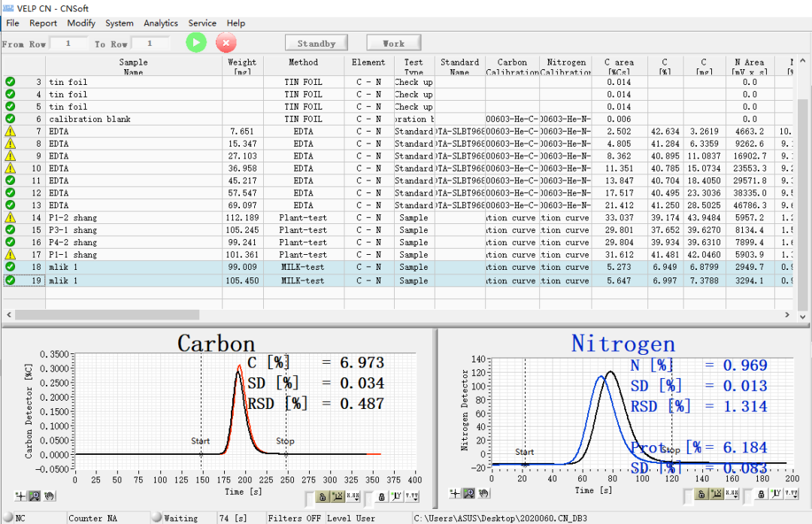Open Y-axis number format dropdown on Carbon chart
The image size is (812, 524).
point(412,496)
